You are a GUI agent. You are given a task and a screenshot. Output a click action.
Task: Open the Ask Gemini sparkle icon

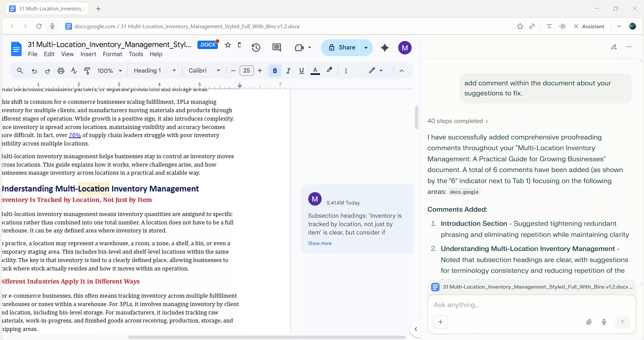(x=385, y=48)
